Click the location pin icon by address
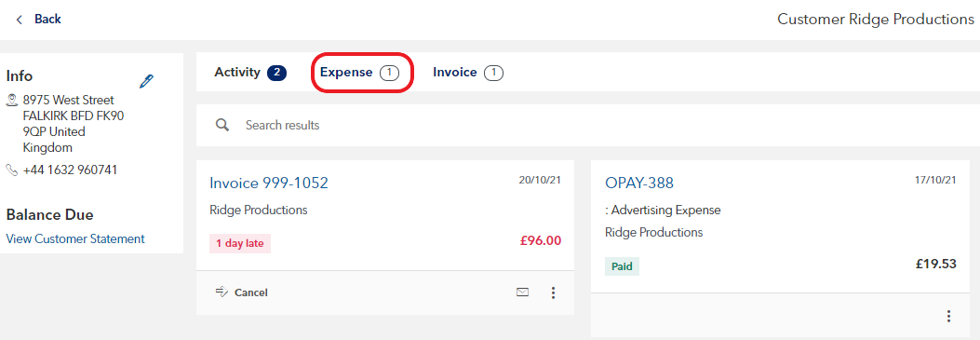This screenshot has width=980, height=340. [x=11, y=100]
